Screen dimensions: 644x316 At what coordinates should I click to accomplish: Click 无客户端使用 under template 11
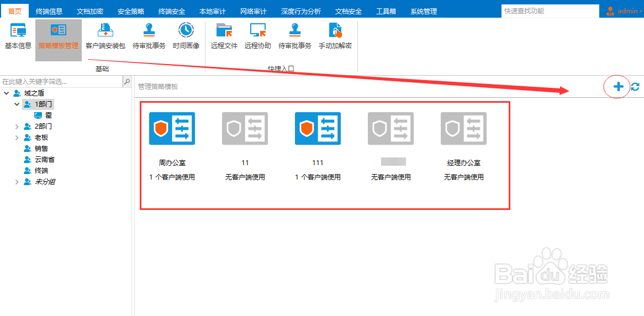245,177
